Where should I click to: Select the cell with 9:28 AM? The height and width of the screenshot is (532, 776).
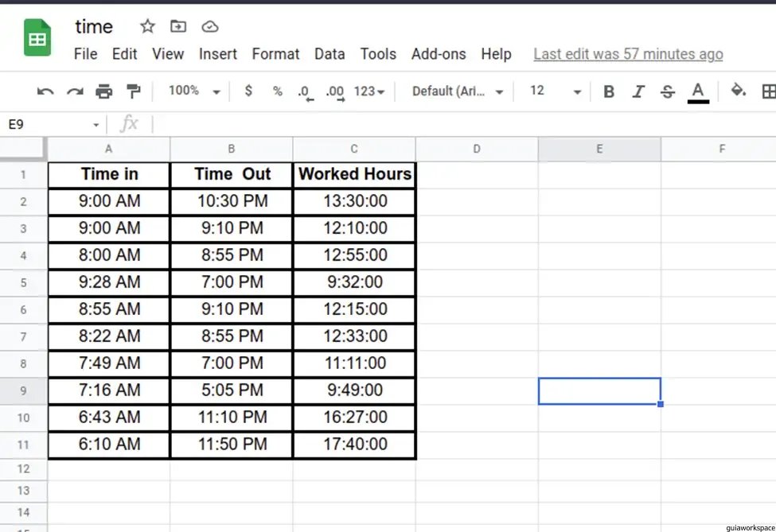pyautogui.click(x=109, y=282)
